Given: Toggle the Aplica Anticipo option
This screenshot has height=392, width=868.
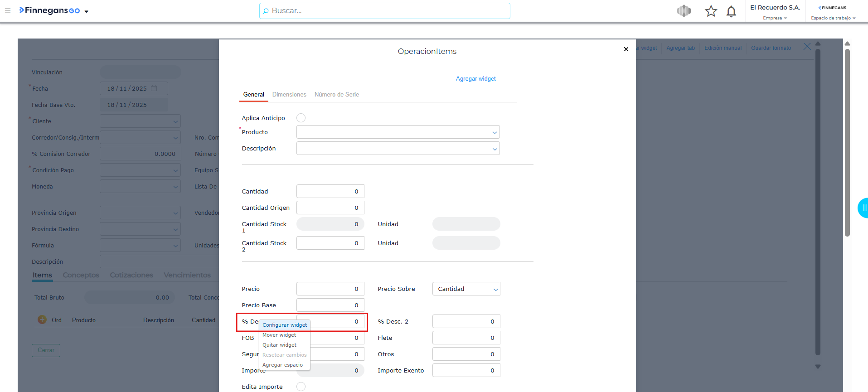Looking at the screenshot, I should [x=301, y=118].
